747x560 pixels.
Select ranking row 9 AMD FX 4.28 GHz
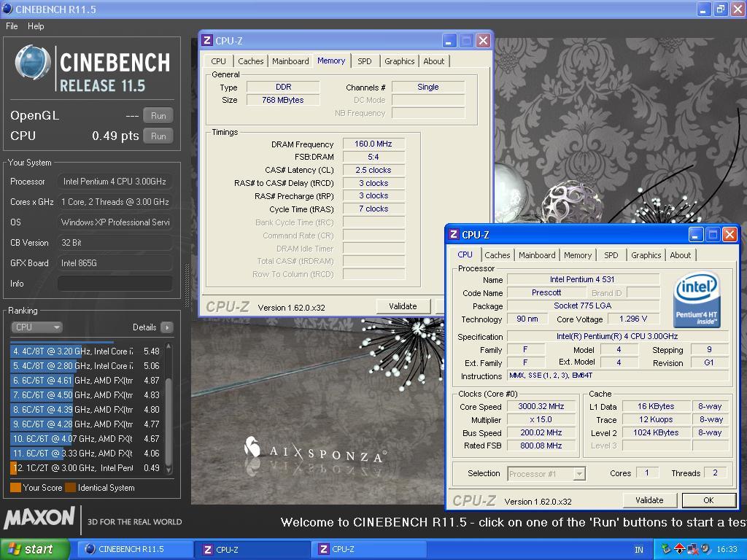86,424
